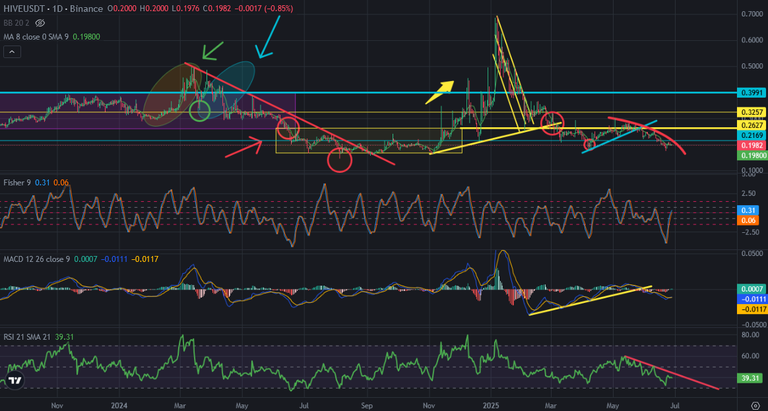Toggle visibility of the BB 20 2 indicator

click(41, 23)
